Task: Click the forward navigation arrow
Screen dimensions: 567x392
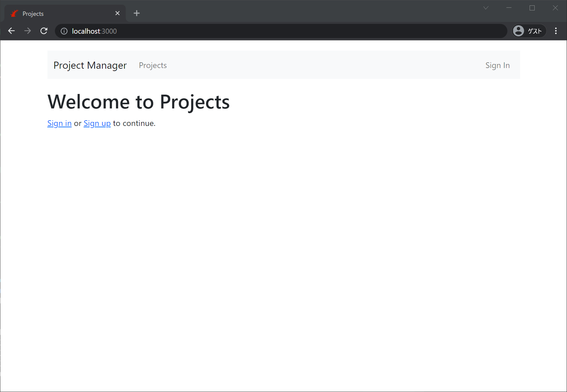Action: coord(28,31)
